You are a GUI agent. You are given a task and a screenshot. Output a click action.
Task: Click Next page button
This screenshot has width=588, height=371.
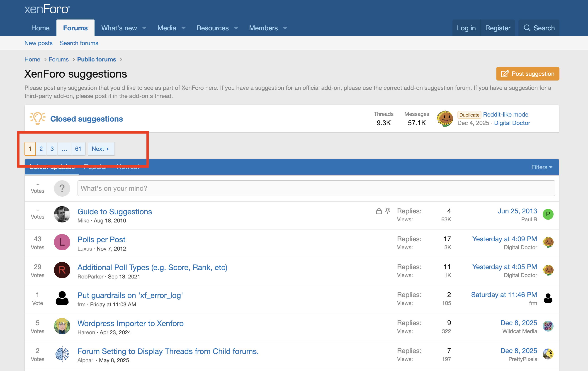101,149
